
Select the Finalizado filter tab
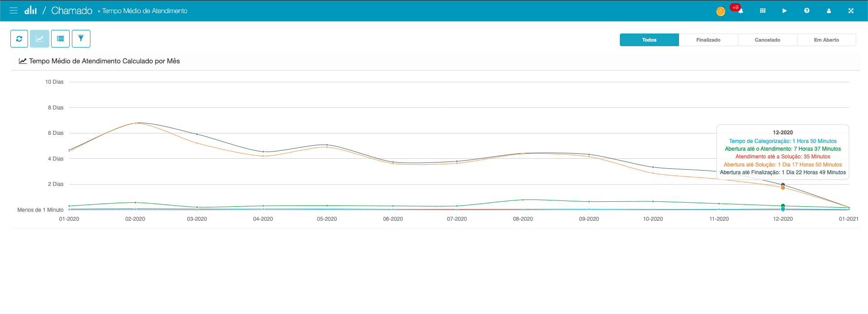(x=708, y=40)
